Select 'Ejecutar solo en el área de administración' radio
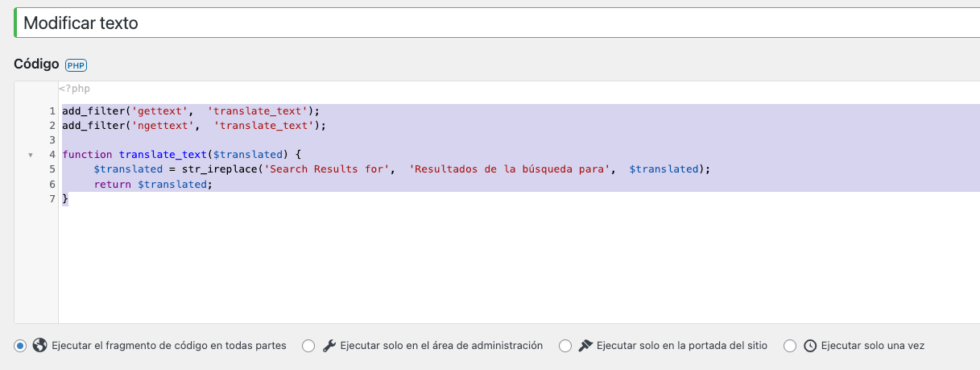This screenshot has height=370, width=980. [308, 345]
